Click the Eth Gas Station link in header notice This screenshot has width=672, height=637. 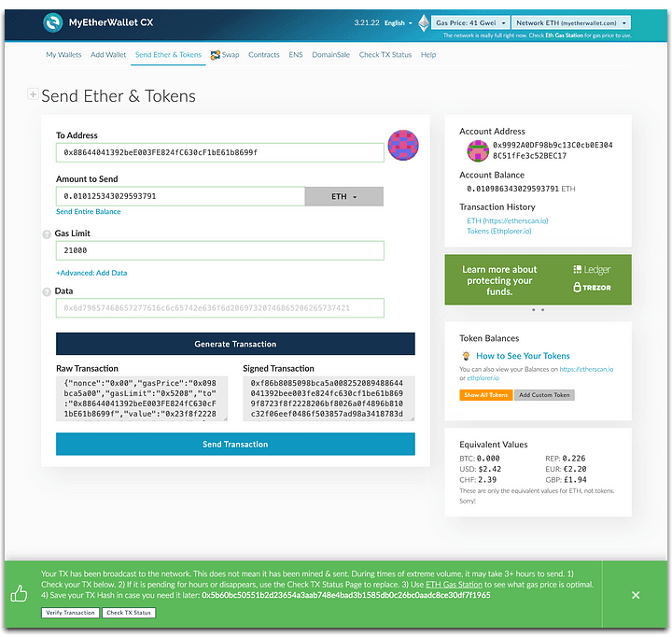pos(564,35)
